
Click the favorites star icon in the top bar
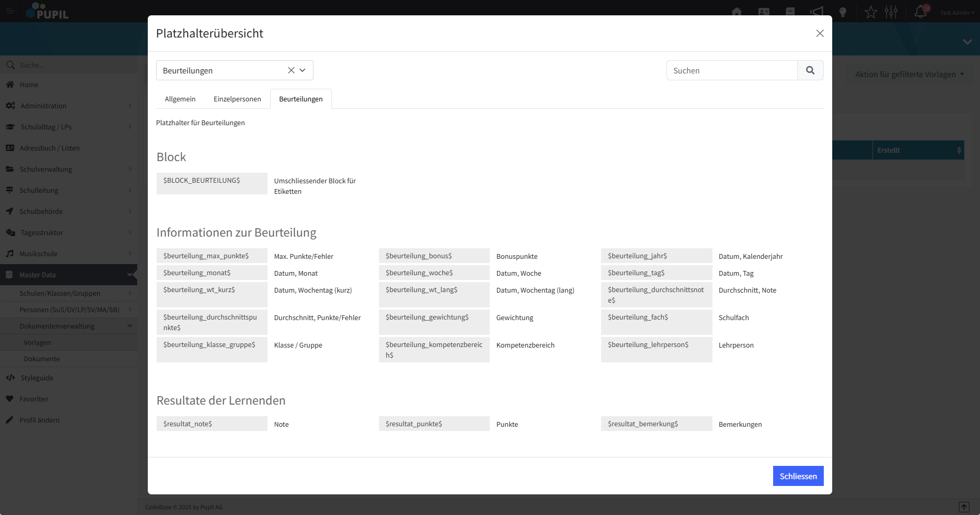click(871, 12)
